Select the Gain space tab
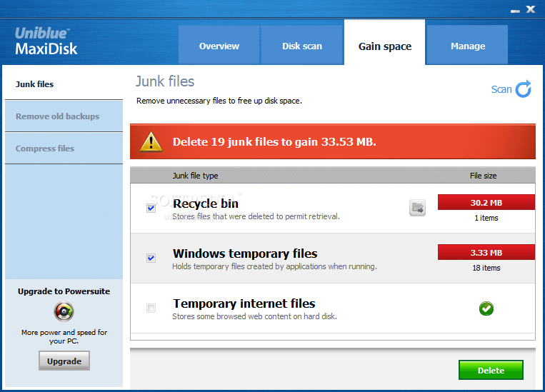Image resolution: width=545 pixels, height=392 pixels. click(x=385, y=43)
